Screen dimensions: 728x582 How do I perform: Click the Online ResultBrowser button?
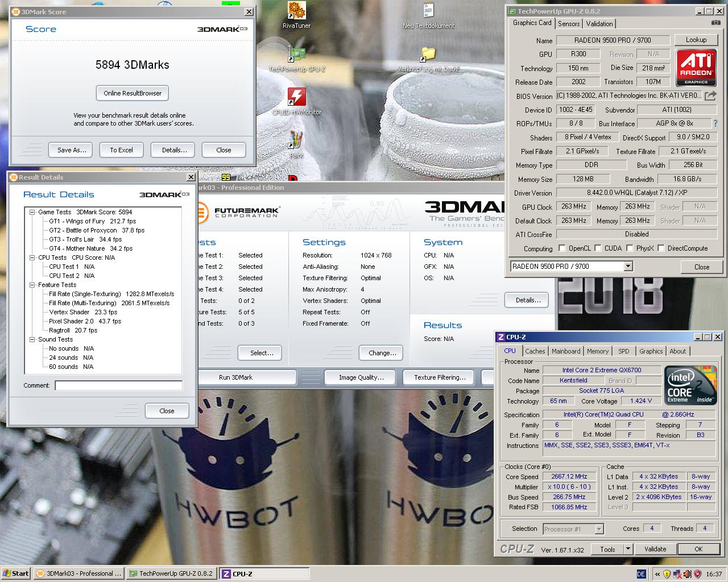coord(133,93)
